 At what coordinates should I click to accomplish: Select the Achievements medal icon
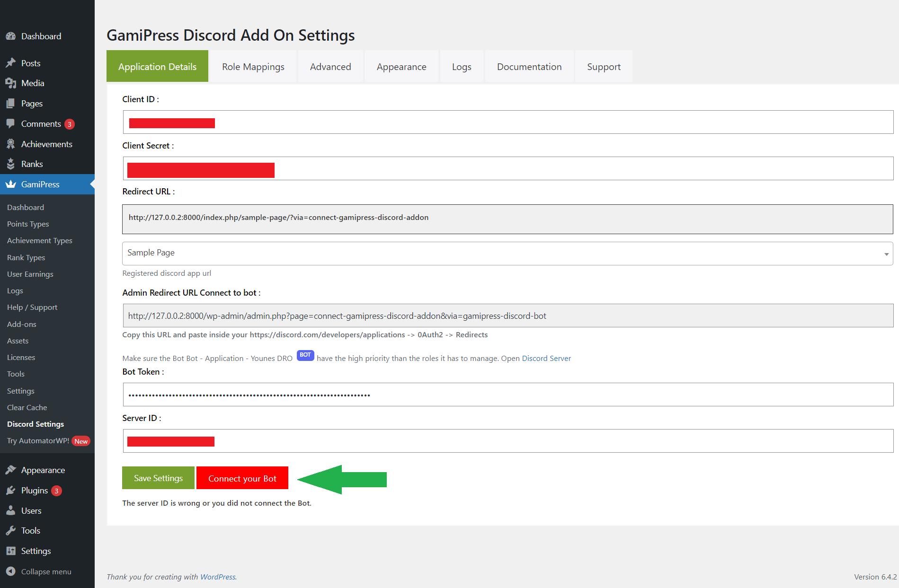(11, 144)
